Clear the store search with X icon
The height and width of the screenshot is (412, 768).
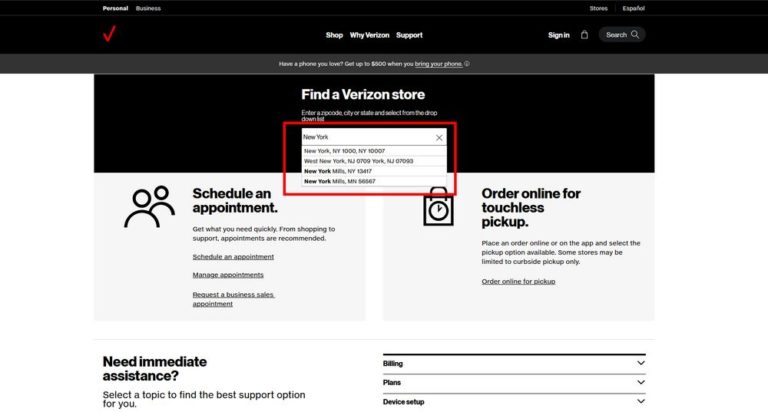(x=439, y=137)
